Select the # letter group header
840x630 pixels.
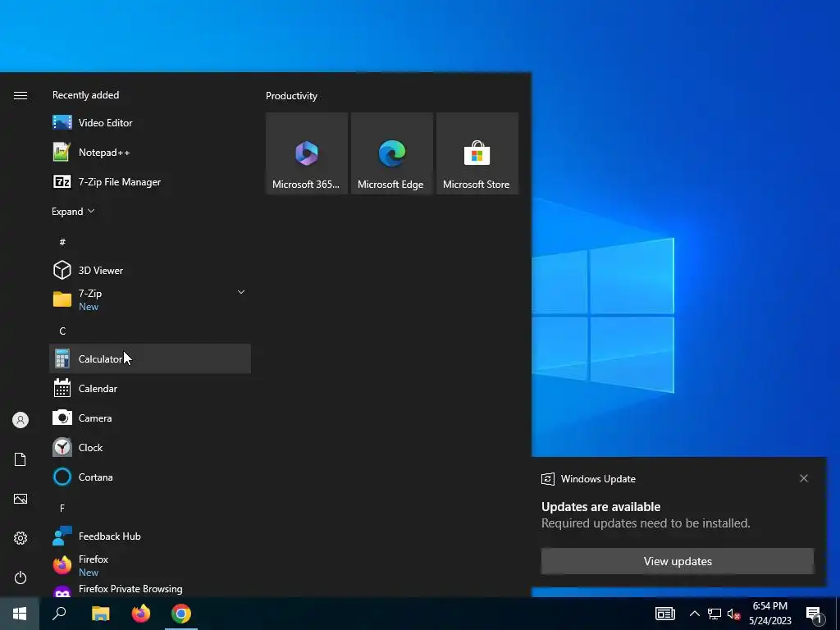point(62,242)
